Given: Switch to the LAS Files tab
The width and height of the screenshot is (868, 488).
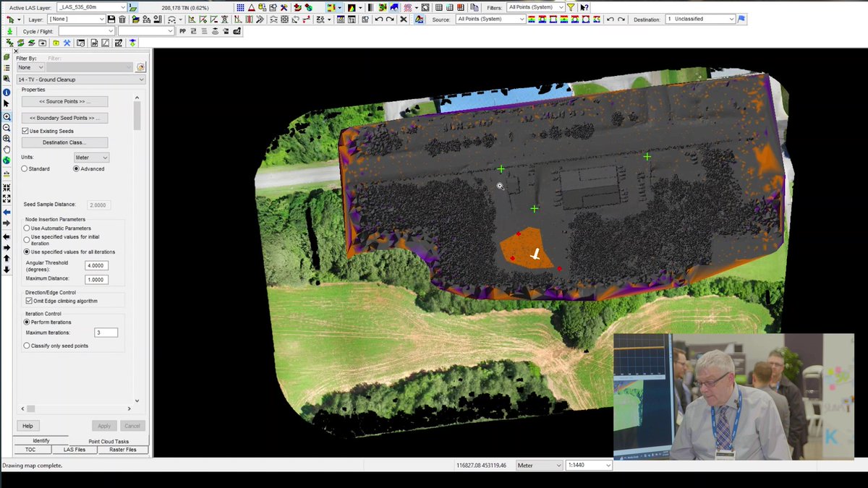Looking at the screenshot, I should pyautogui.click(x=74, y=449).
